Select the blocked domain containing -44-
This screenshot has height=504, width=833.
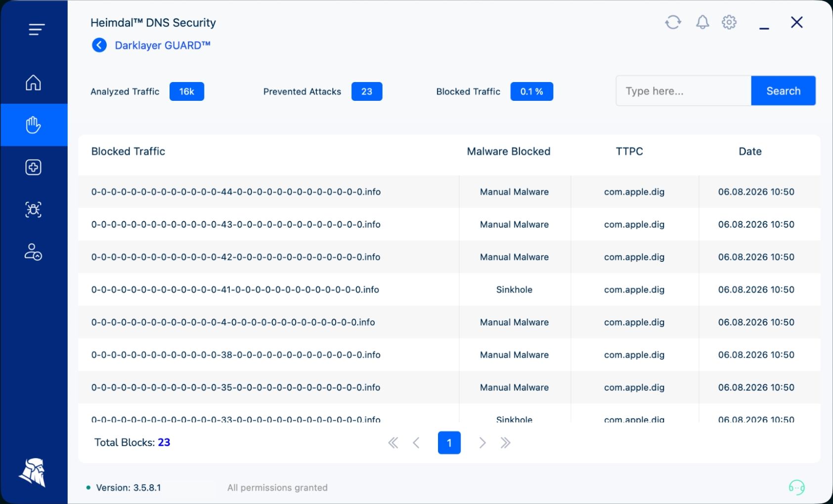point(236,192)
